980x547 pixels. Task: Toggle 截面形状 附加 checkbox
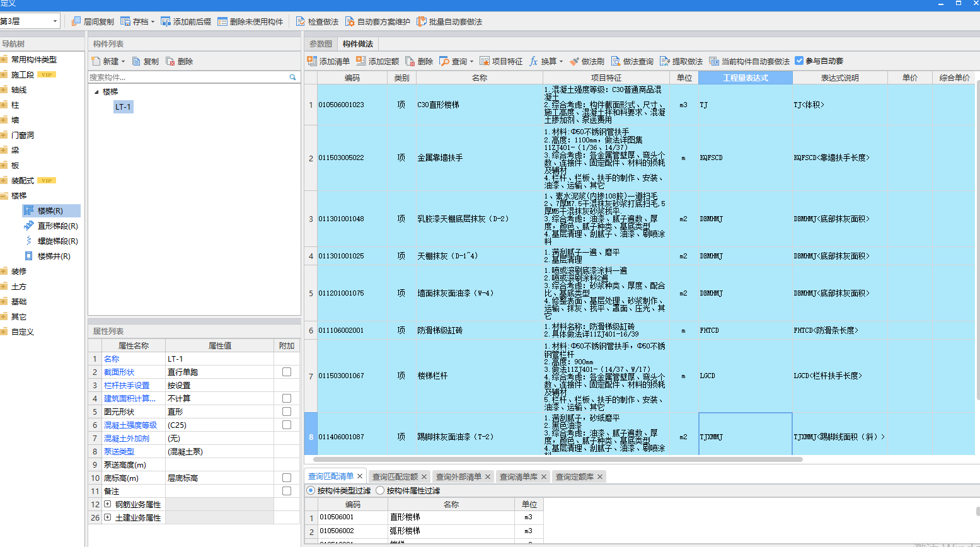(x=287, y=372)
